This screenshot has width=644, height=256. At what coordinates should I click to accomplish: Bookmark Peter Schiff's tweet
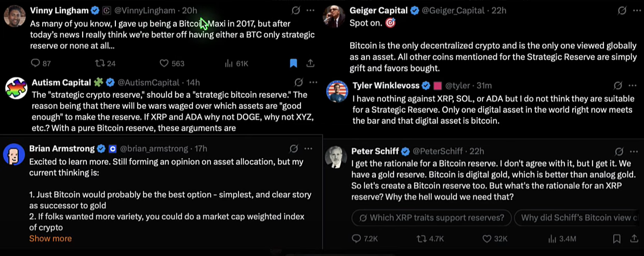617,239
